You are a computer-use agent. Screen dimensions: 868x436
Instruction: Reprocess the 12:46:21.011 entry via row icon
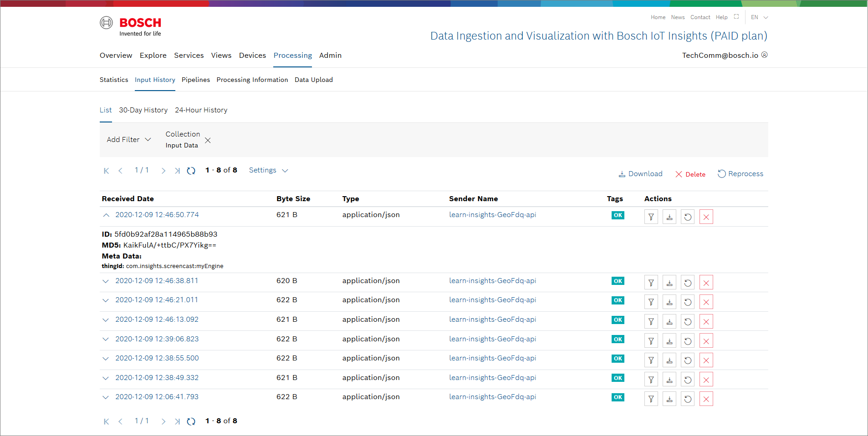[688, 302]
